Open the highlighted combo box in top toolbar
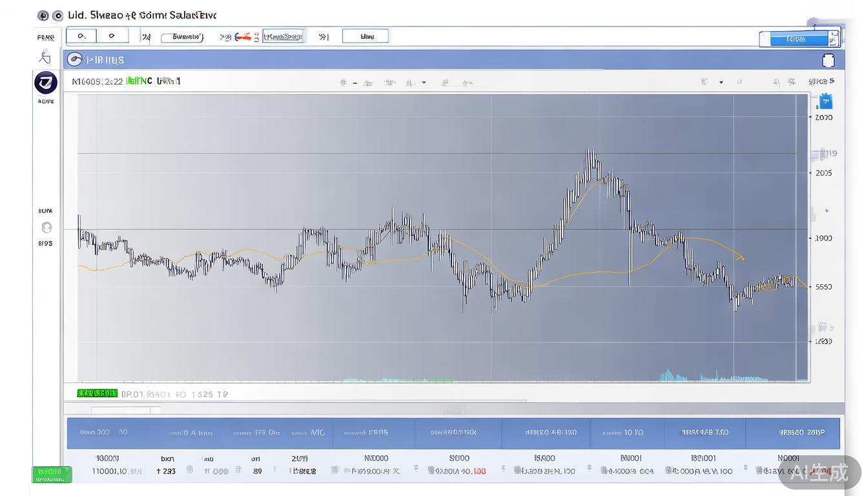 pos(283,37)
